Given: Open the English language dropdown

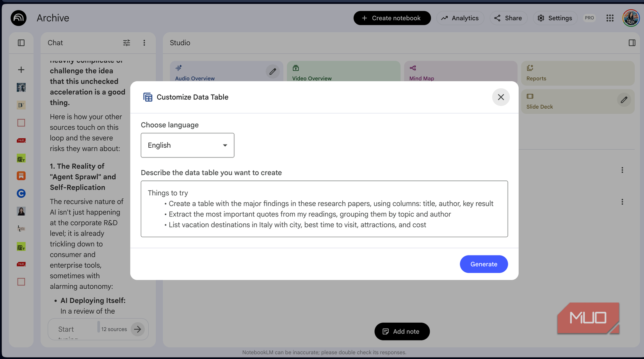Looking at the screenshot, I should pos(187,145).
